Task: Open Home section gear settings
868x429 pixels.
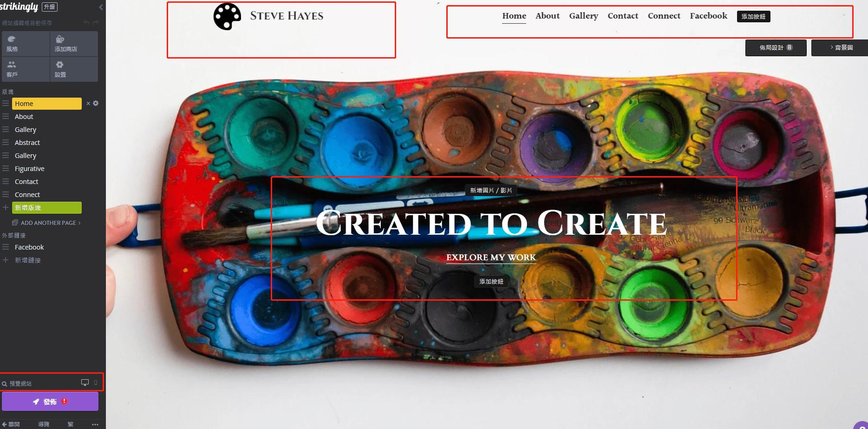Action: [x=96, y=103]
